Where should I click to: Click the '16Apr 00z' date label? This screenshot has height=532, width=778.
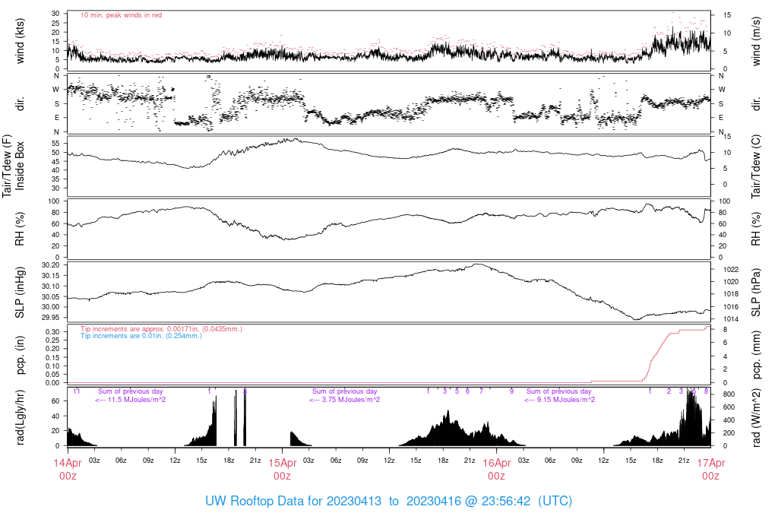pyautogui.click(x=497, y=469)
